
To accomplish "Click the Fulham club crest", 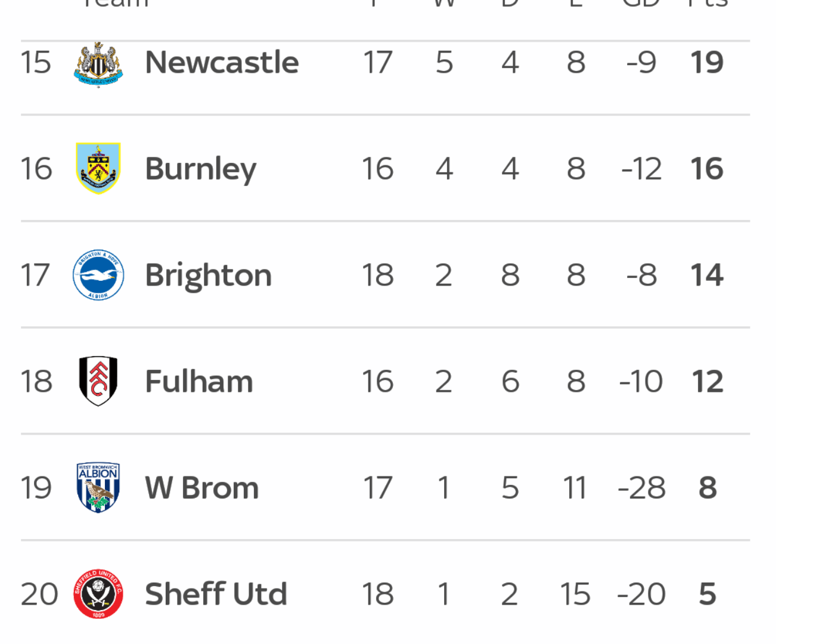I will click(98, 381).
